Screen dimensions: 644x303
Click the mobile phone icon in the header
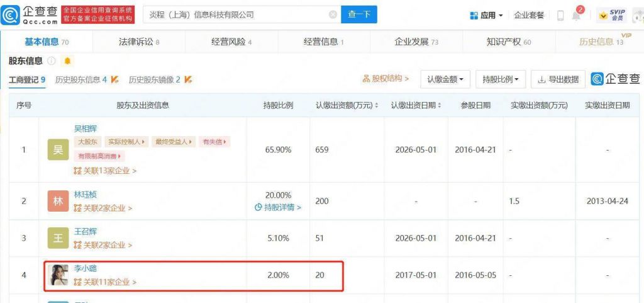[560, 15]
